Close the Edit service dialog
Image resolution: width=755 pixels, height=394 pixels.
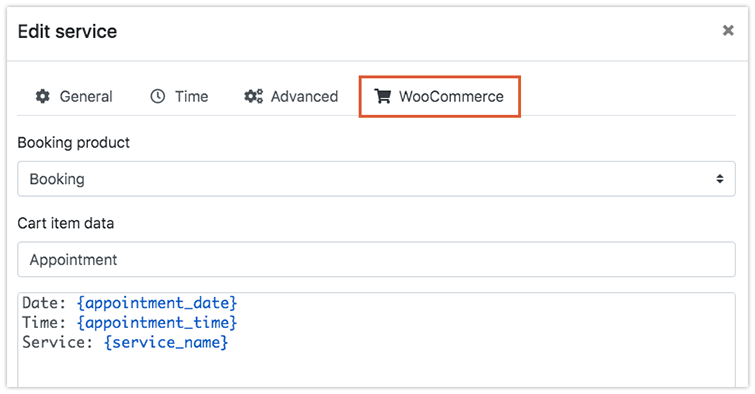[x=728, y=31]
